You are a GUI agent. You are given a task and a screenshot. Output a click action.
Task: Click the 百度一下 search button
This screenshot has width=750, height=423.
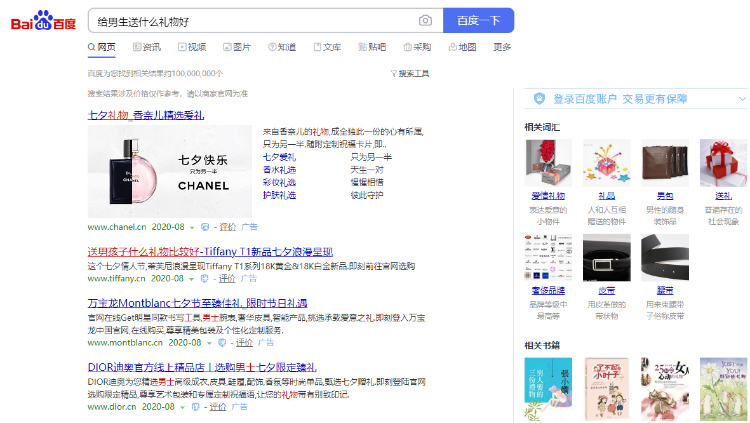coord(478,21)
